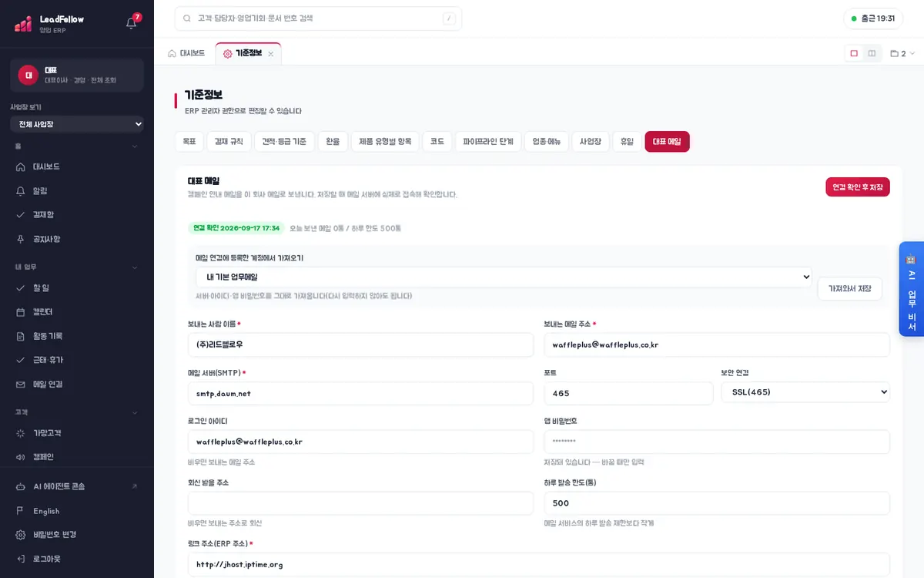
Task: Open 메일 연결 in the sidebar
Action: pos(77,384)
